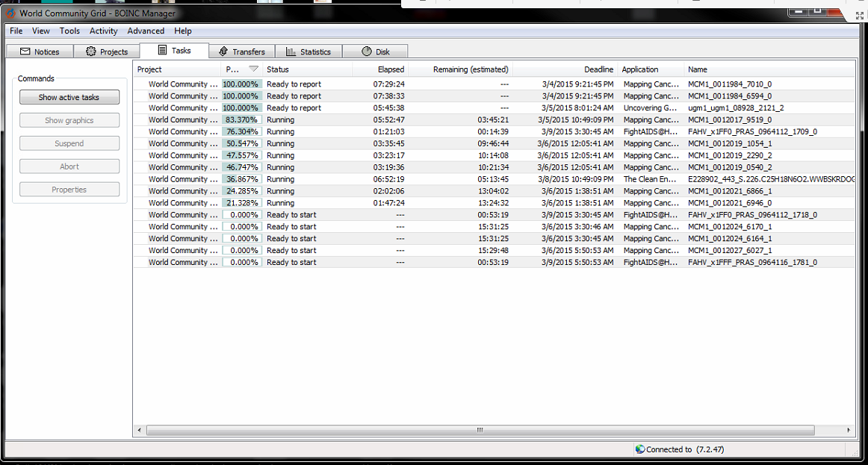Sort by the Name column header
The width and height of the screenshot is (868, 465).
(769, 69)
